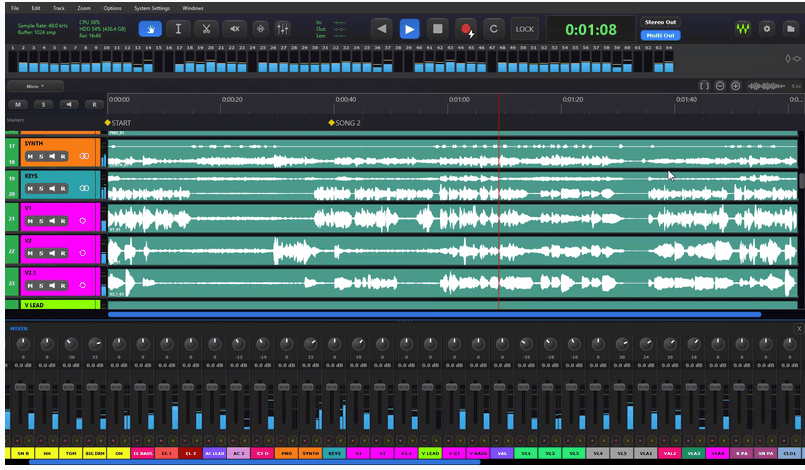Select the BIG DRM mixer channel label

[94, 454]
